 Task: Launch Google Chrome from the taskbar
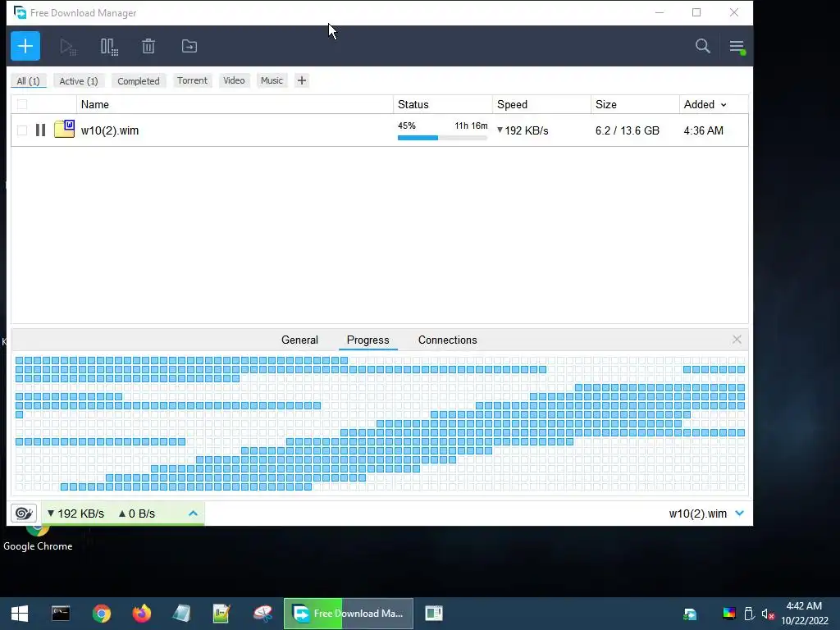click(101, 614)
